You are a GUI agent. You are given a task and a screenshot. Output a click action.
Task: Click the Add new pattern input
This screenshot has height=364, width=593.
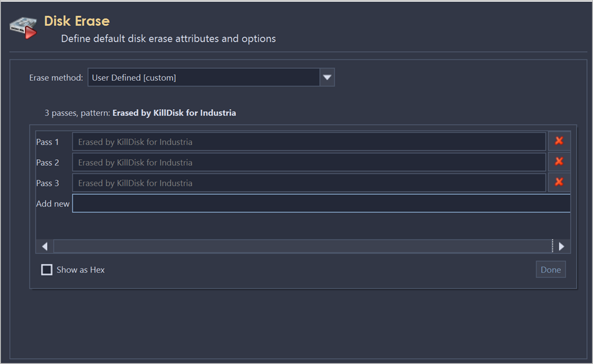coord(321,204)
